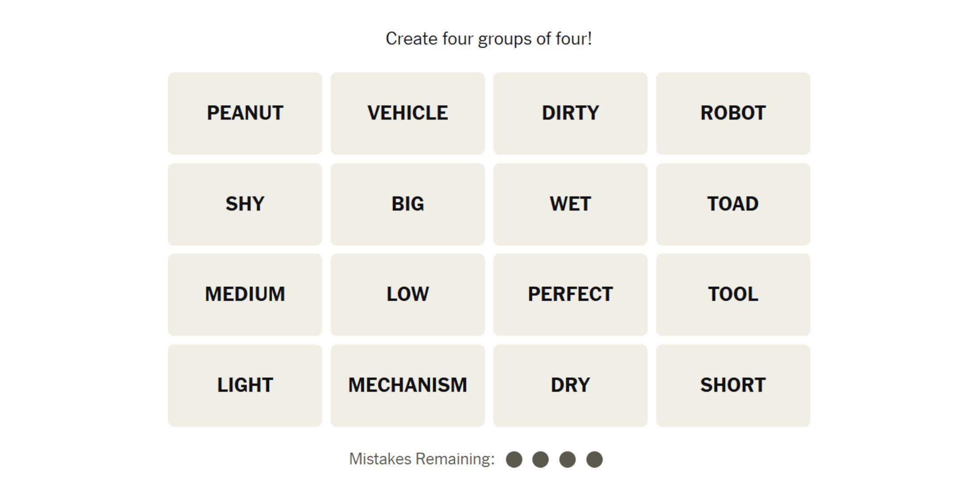
Task: Select the MEDIUM word card
Action: 245,294
